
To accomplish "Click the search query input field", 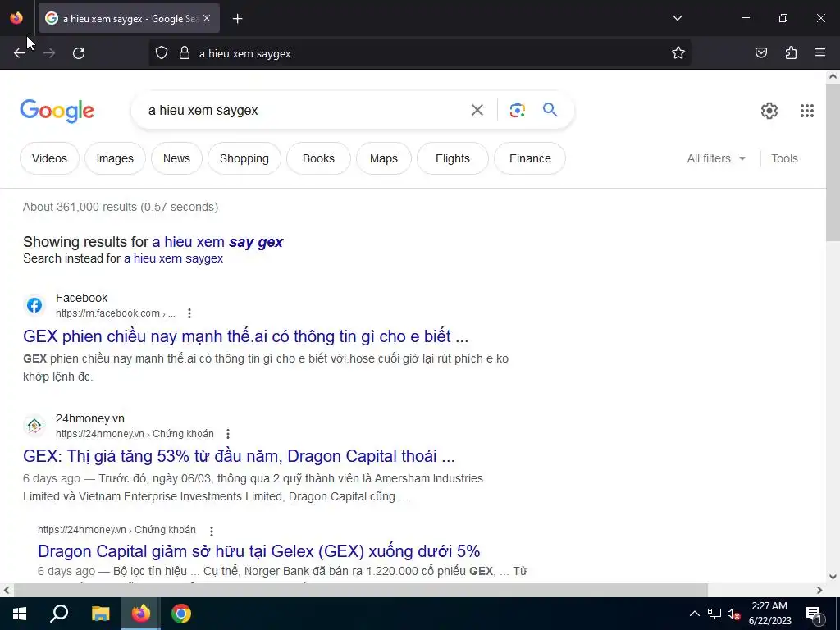I will pyautogui.click(x=303, y=111).
